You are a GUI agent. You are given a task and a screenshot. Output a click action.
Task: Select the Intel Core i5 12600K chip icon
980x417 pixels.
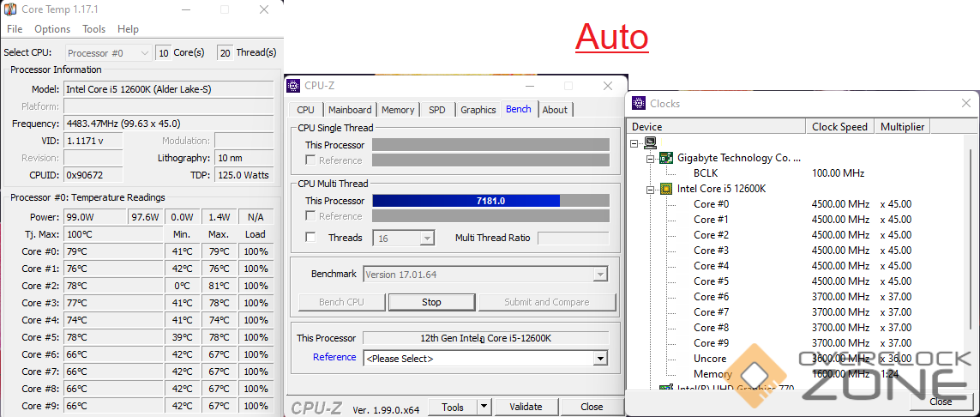click(666, 188)
